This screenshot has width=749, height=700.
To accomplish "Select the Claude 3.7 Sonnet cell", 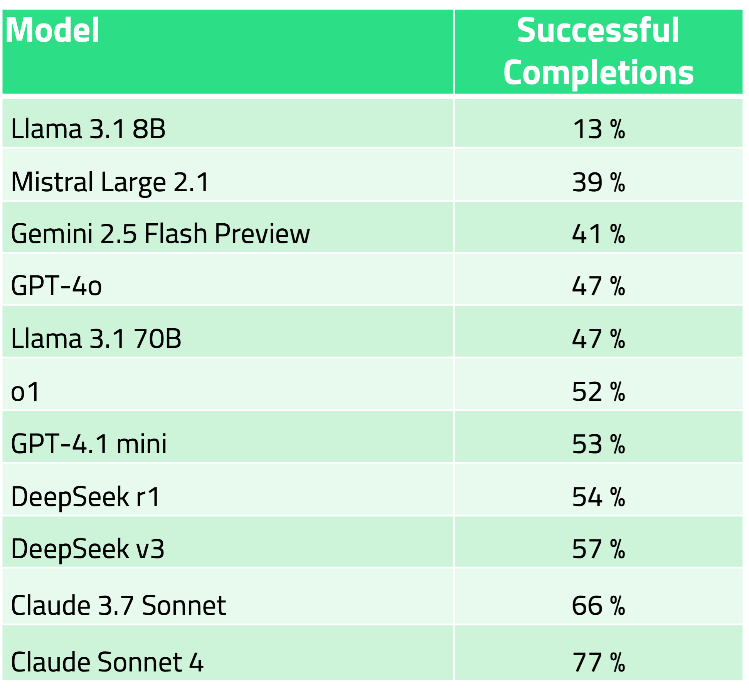I will point(118,605).
